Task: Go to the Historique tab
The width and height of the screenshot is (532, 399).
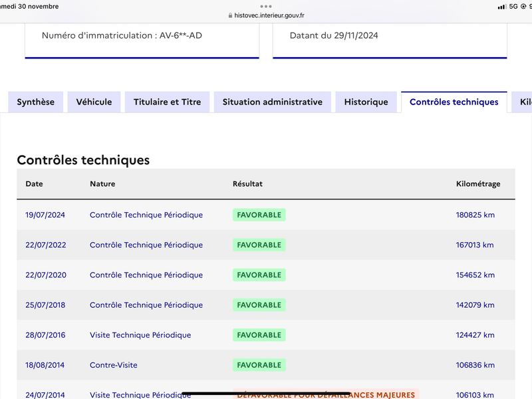Action: point(366,102)
